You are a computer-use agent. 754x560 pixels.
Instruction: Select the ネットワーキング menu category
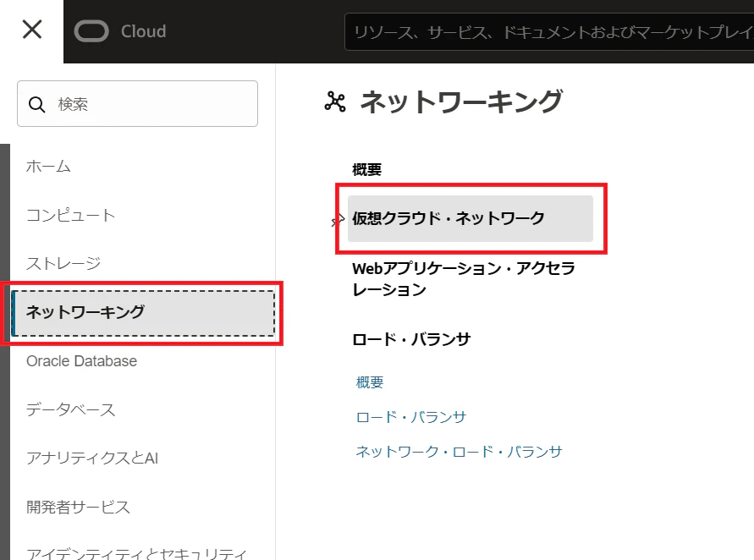(x=143, y=313)
